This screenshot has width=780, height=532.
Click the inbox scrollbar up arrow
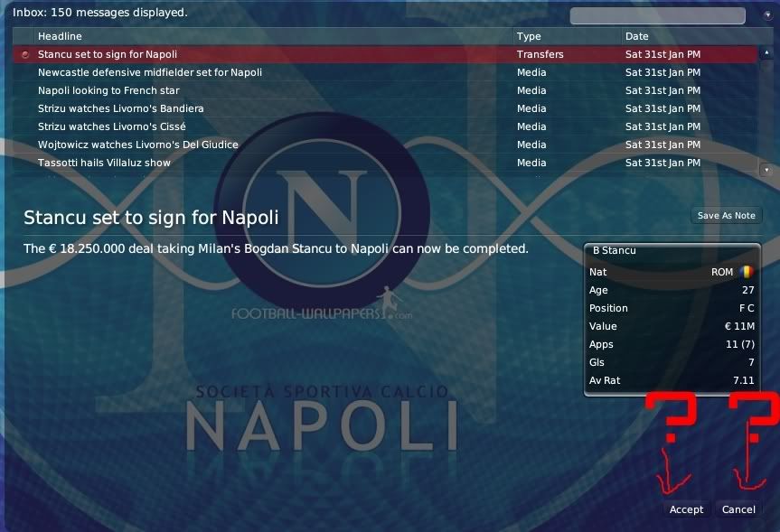[766, 52]
